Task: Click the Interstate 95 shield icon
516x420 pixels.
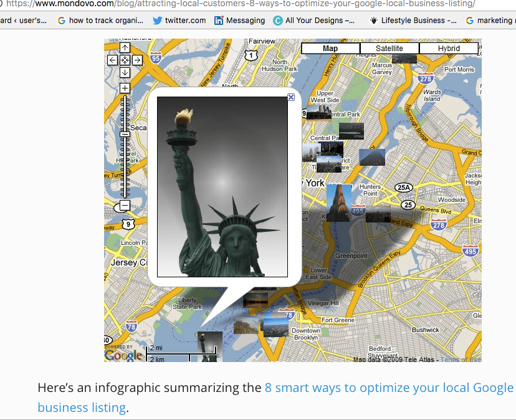Action: 156,58
